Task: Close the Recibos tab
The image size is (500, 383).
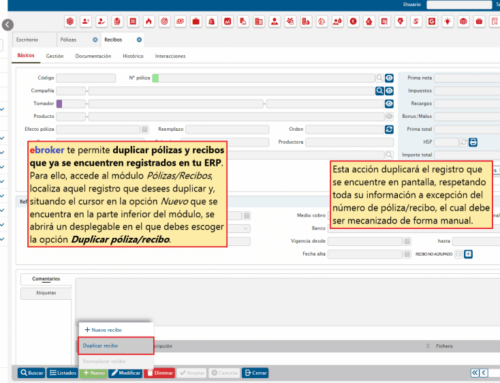Action: (x=139, y=40)
